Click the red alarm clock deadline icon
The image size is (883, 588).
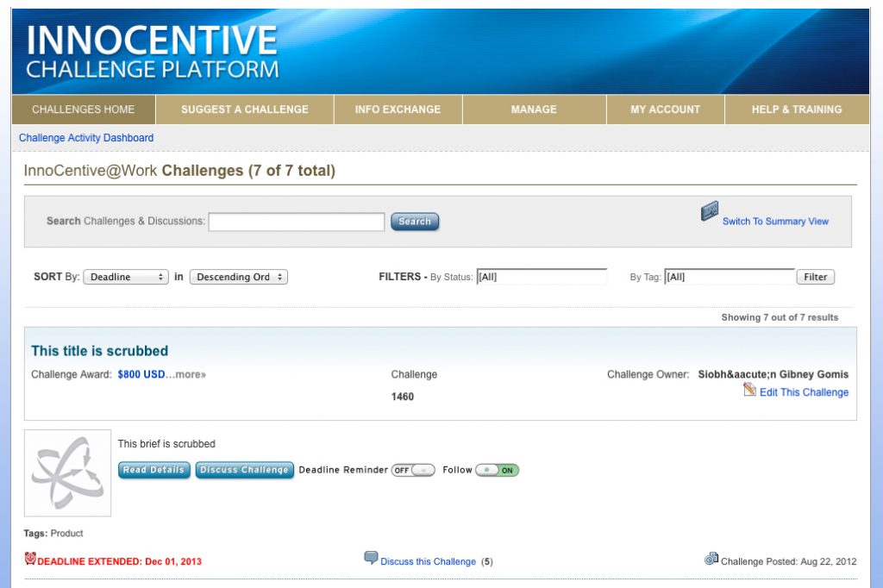click(30, 559)
